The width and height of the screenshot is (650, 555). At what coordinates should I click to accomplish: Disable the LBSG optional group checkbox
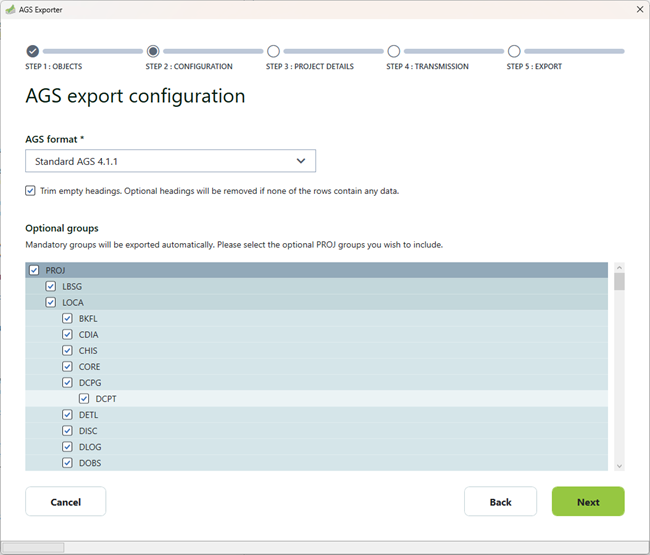tap(51, 286)
